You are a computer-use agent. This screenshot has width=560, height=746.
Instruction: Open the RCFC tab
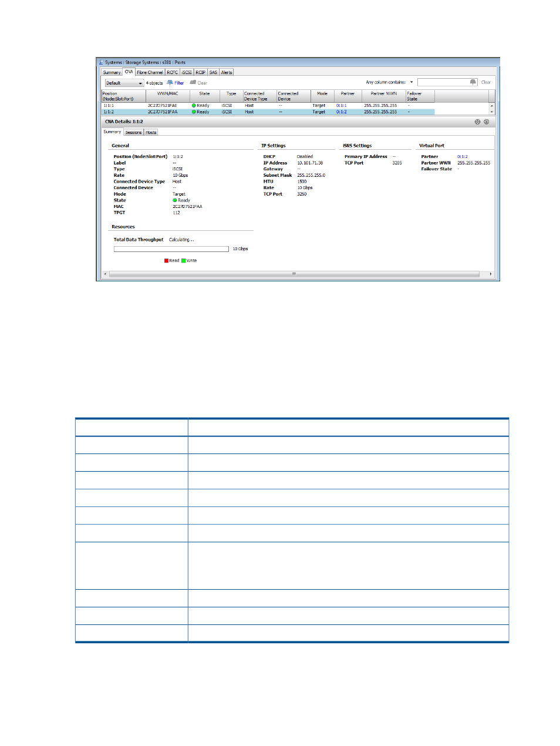tap(173, 72)
